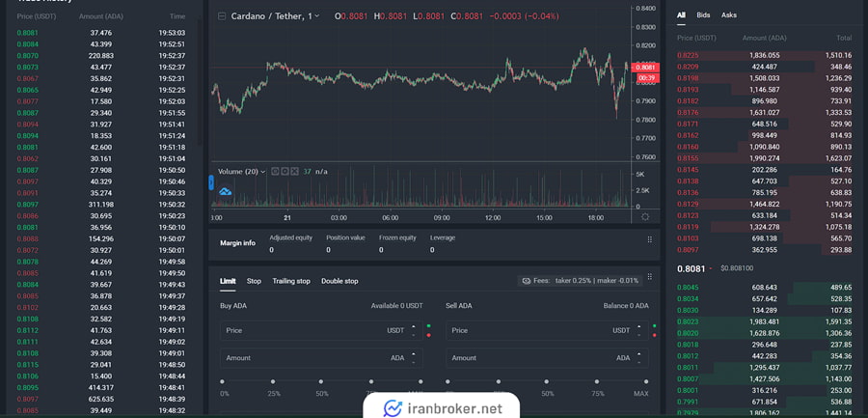Open the Cardano / Tether symbol dropdown
This screenshot has height=418, width=868.
coord(316,16)
